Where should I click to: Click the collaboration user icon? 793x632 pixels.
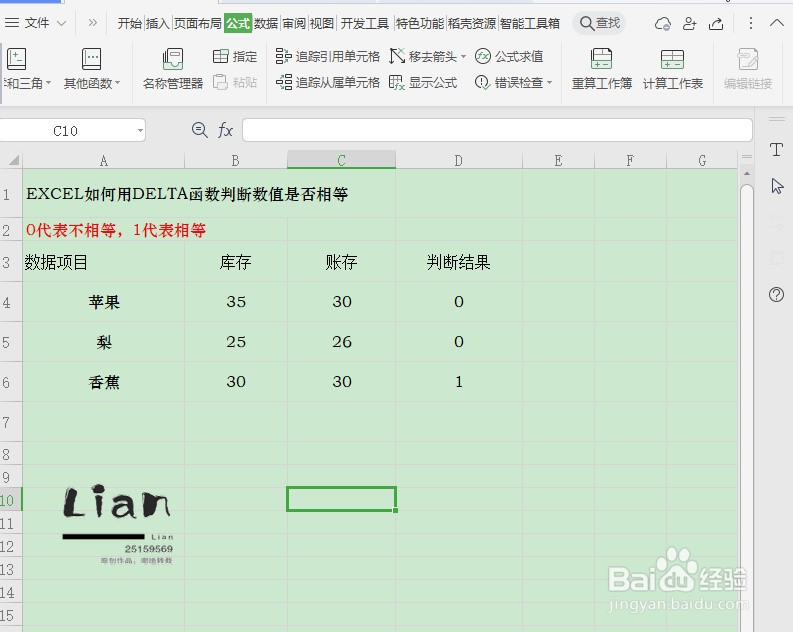tap(689, 23)
